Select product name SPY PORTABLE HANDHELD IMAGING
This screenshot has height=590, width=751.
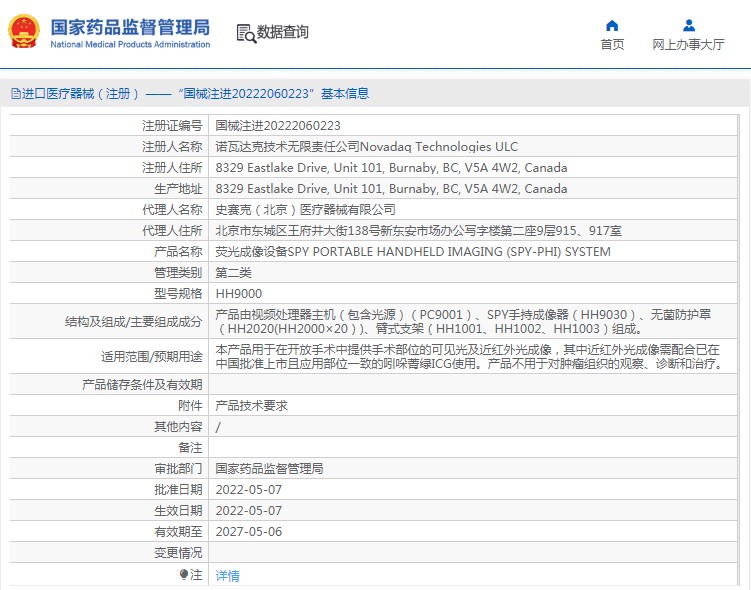click(x=413, y=252)
